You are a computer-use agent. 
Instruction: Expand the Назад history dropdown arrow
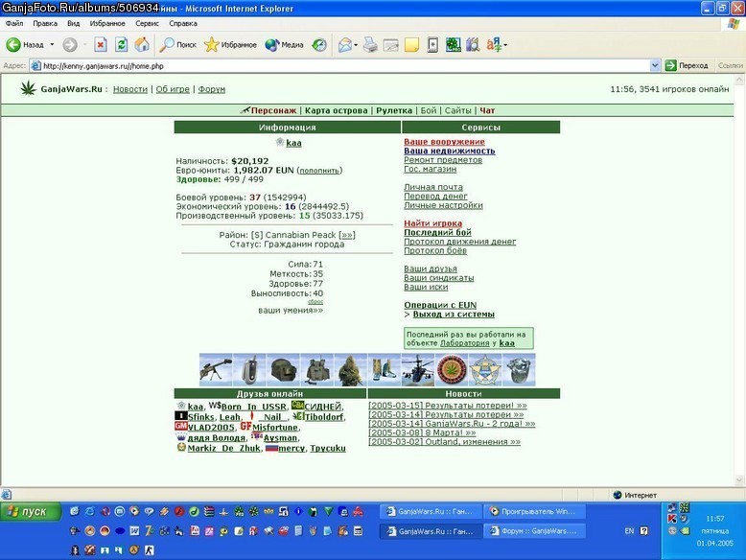[52, 45]
